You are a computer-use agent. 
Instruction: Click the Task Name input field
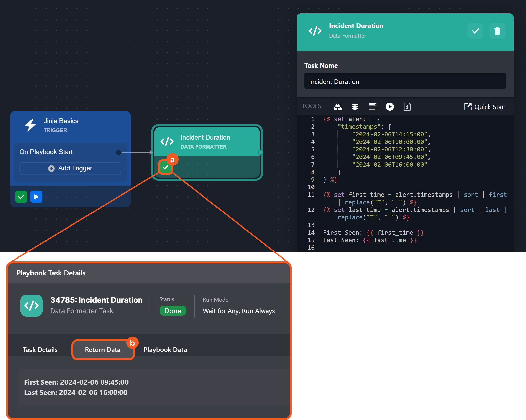[405, 81]
